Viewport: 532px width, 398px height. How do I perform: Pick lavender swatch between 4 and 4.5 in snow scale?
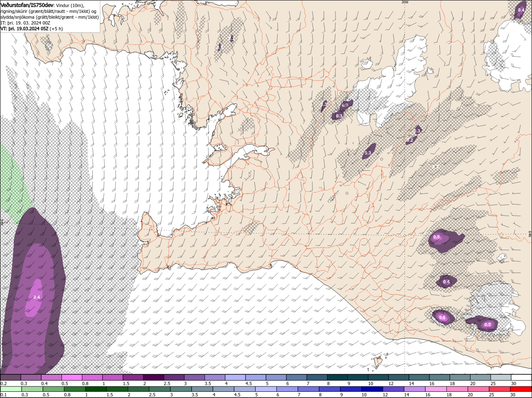tap(235, 377)
